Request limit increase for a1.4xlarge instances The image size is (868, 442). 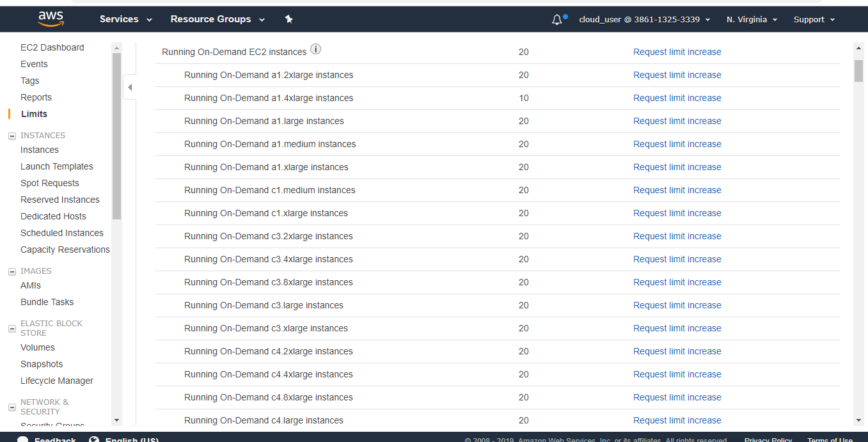click(x=677, y=98)
